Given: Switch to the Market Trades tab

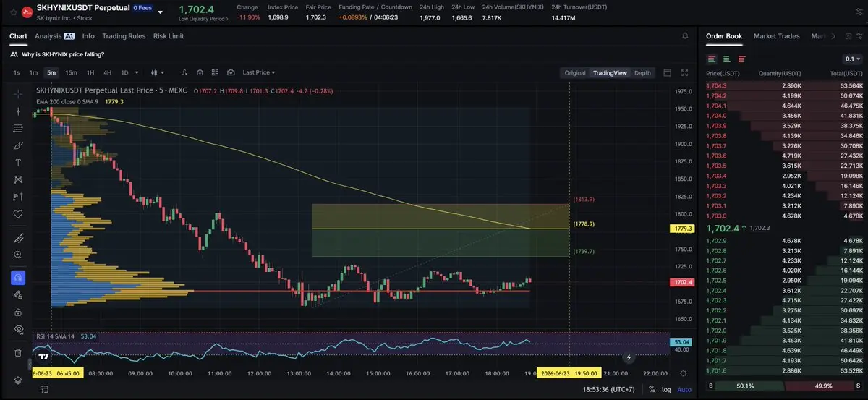Looking at the screenshot, I should point(776,35).
